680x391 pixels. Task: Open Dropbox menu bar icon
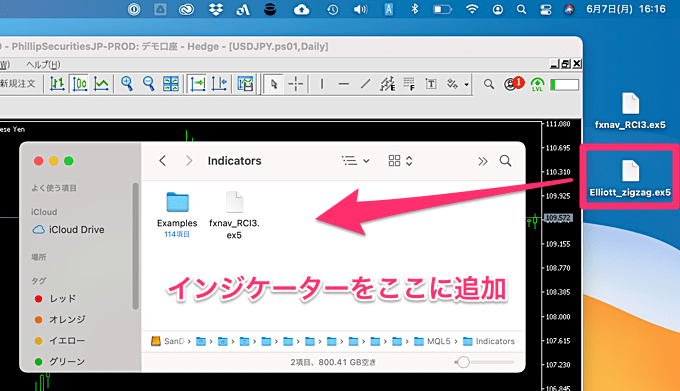click(x=216, y=9)
